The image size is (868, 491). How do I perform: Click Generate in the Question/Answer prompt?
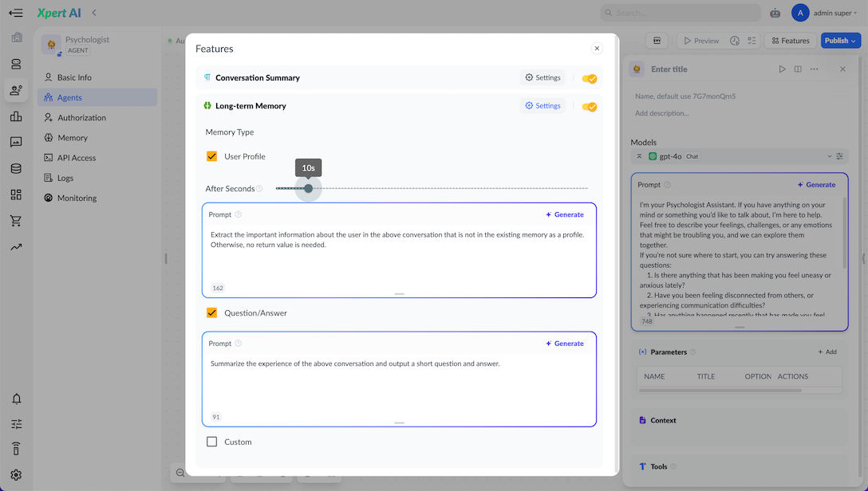565,344
